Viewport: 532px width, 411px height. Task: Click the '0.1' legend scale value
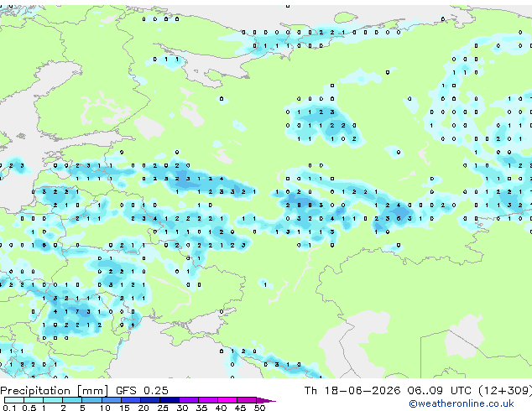[9, 408]
